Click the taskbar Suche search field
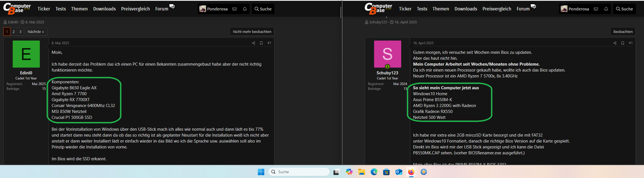644x178 pixels. pos(299,172)
